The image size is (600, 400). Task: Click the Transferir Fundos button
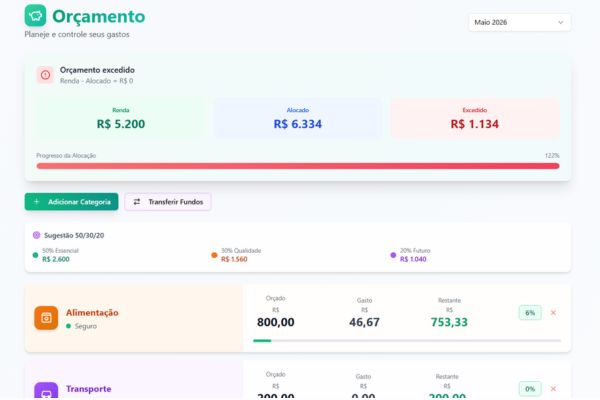click(x=168, y=202)
